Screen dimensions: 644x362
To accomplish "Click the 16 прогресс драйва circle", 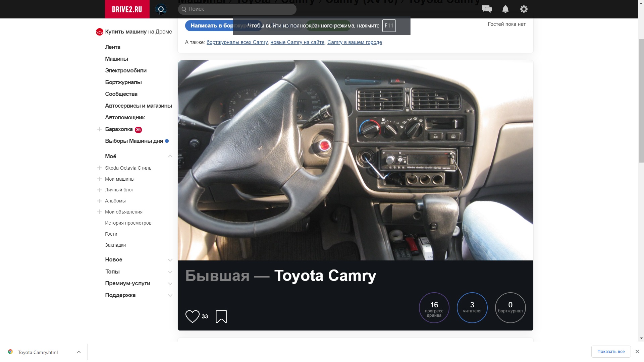I will point(434,308).
